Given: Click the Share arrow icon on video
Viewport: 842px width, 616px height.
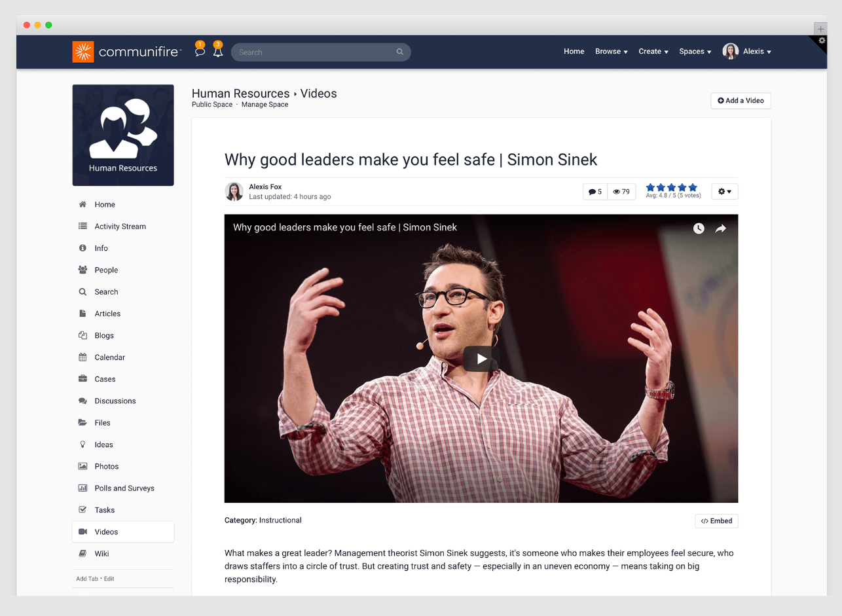Looking at the screenshot, I should (720, 228).
